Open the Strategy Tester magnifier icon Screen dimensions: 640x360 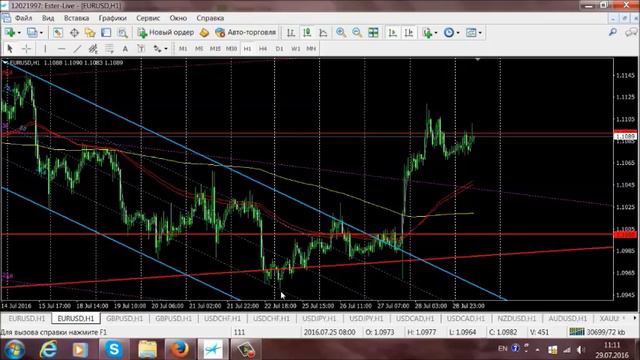point(122,33)
